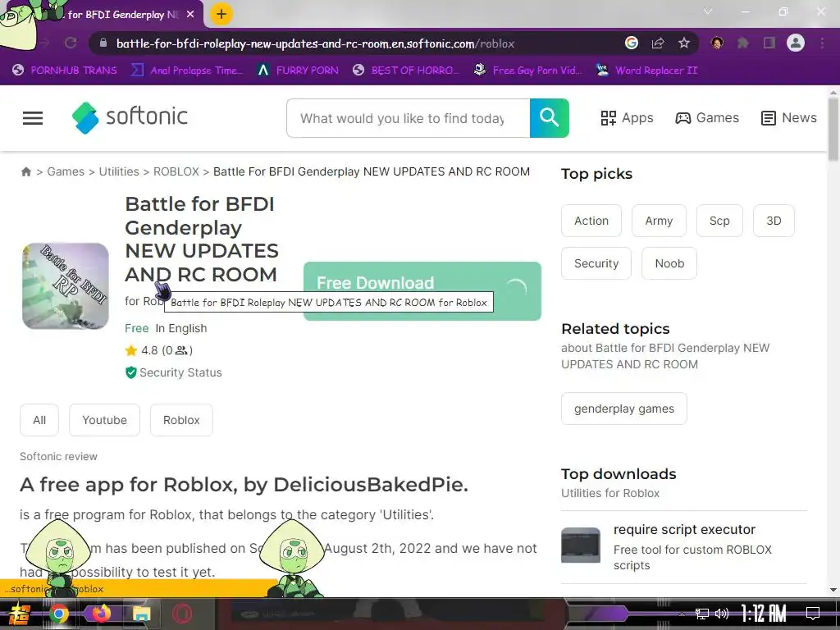The height and width of the screenshot is (630, 840).
Task: Open the Softonic hamburger menu
Action: 33,118
